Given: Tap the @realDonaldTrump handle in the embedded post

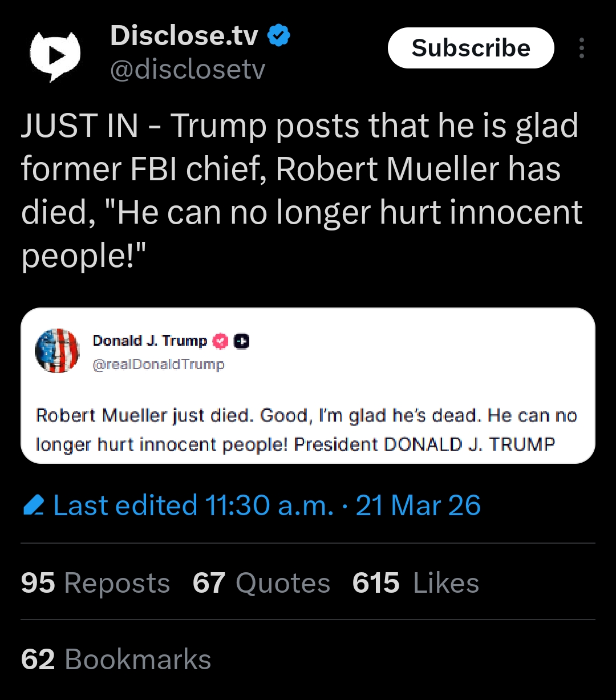Looking at the screenshot, I should 159,364.
